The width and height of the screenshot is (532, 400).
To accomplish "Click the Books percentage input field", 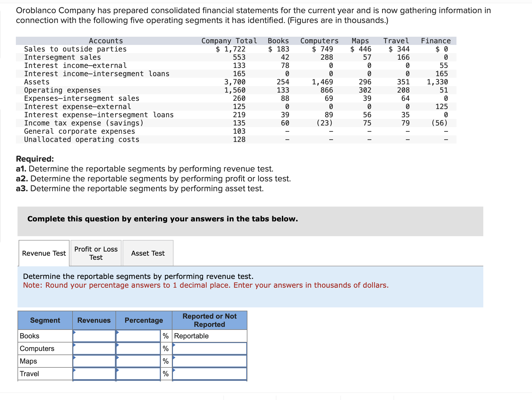I will 138,336.
